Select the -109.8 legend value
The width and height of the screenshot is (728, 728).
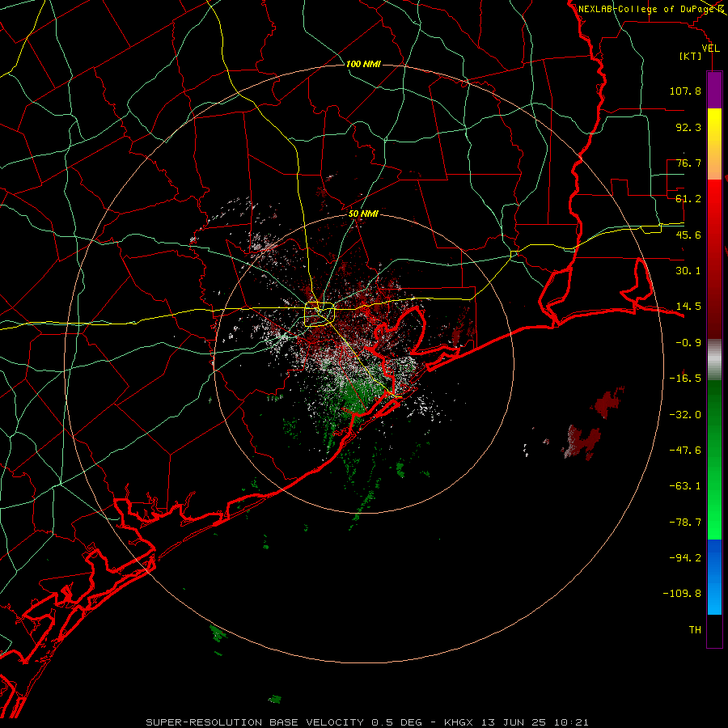pyautogui.click(x=682, y=594)
